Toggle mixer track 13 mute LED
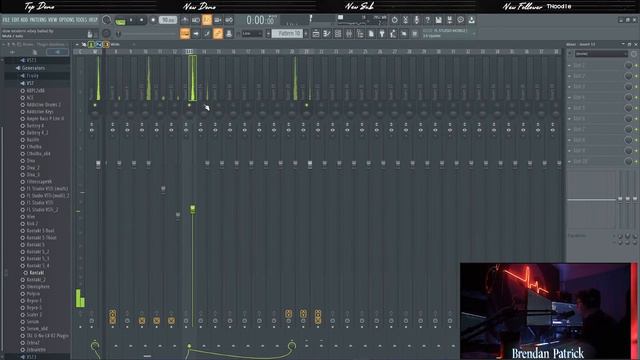640x360 pixels. coord(189,105)
